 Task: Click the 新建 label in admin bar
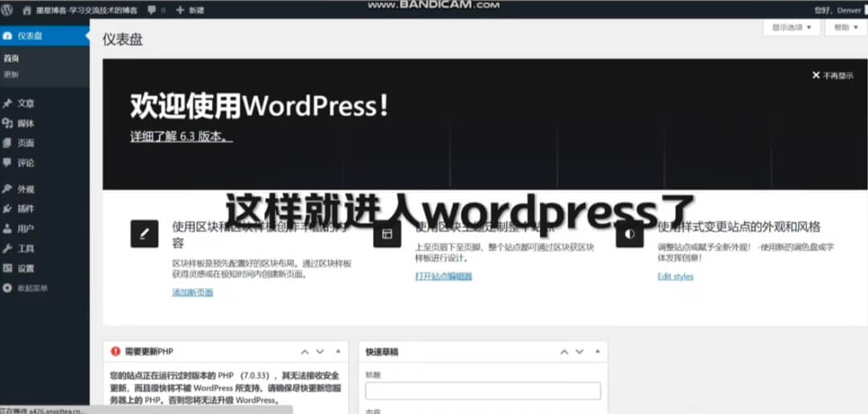(196, 10)
